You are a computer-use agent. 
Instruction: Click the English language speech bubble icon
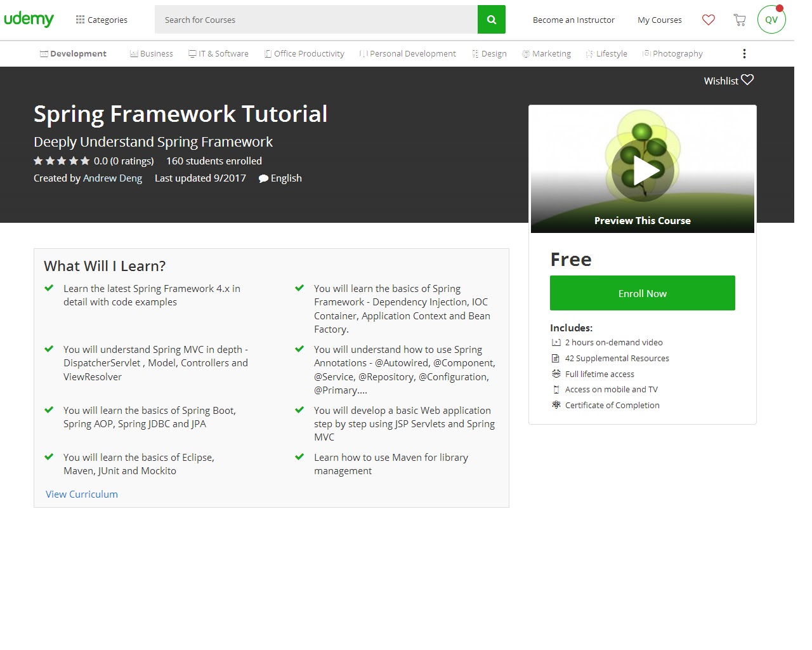263,178
